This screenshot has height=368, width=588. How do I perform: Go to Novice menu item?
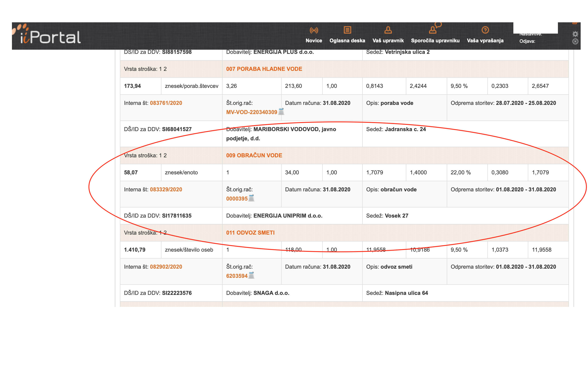(x=314, y=41)
